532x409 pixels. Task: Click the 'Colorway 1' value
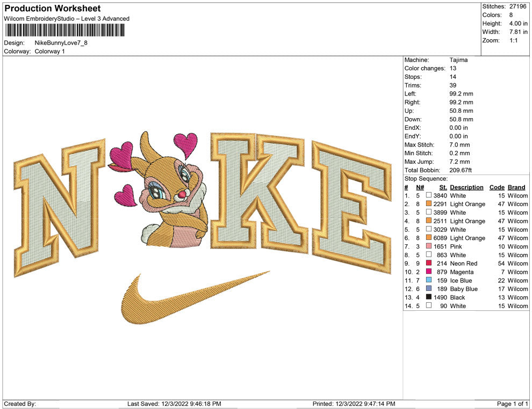pos(49,52)
